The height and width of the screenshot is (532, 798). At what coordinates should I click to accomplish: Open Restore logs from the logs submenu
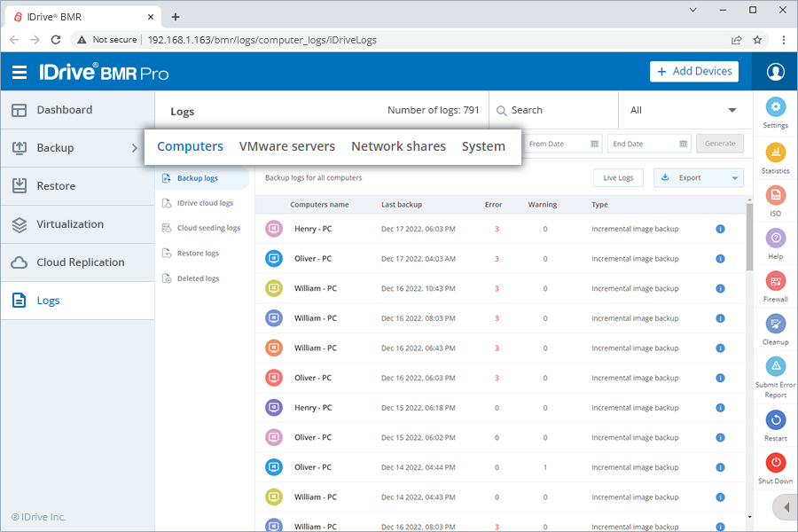[197, 253]
